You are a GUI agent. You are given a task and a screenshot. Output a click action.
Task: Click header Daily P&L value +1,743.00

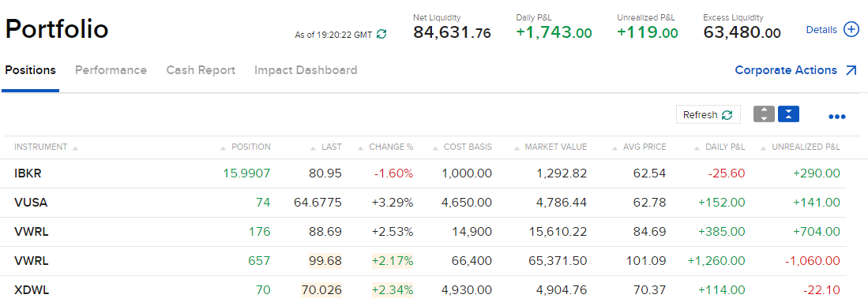coord(554,32)
